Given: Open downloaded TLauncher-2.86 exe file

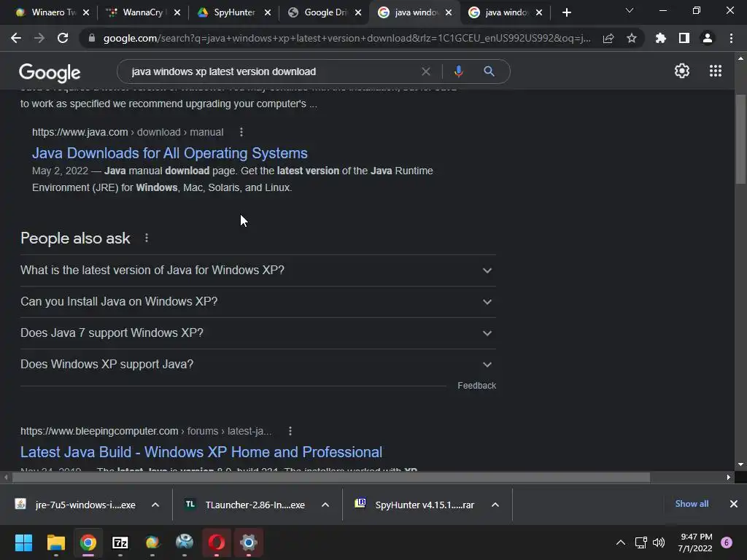Looking at the screenshot, I should click(247, 505).
